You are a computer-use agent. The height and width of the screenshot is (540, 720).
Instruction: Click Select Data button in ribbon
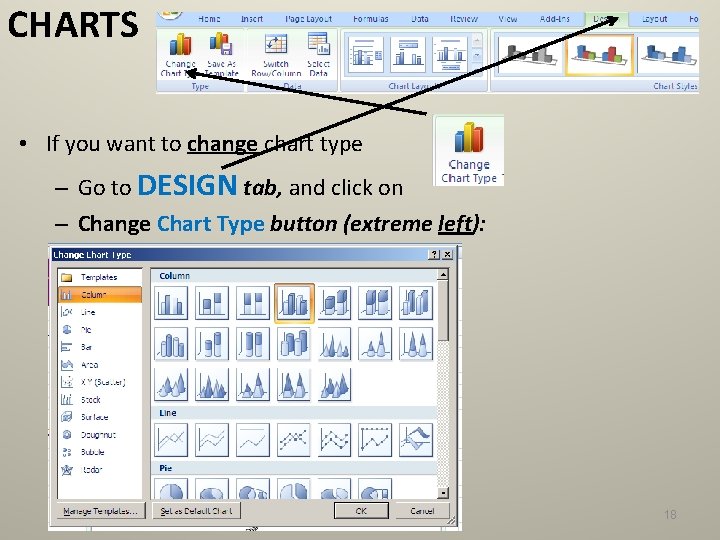pos(318,55)
